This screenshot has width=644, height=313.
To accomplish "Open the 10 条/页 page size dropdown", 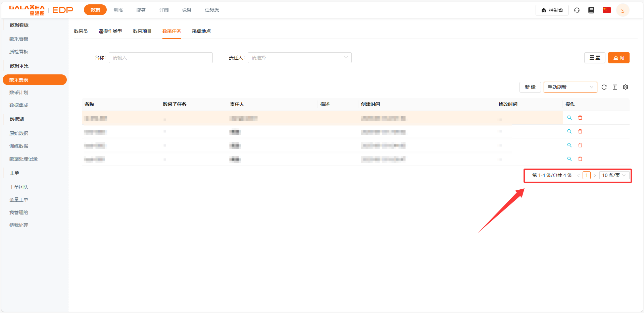I will 614,175.
